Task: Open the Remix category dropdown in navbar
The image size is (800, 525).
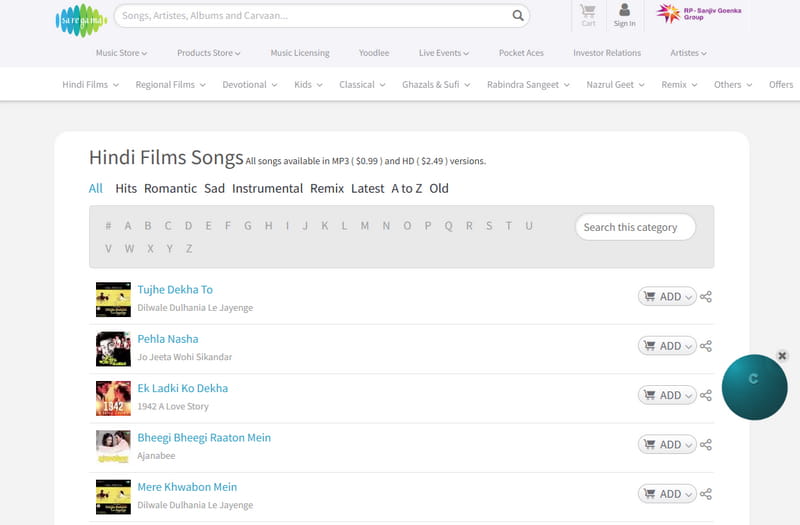Action: [679, 85]
